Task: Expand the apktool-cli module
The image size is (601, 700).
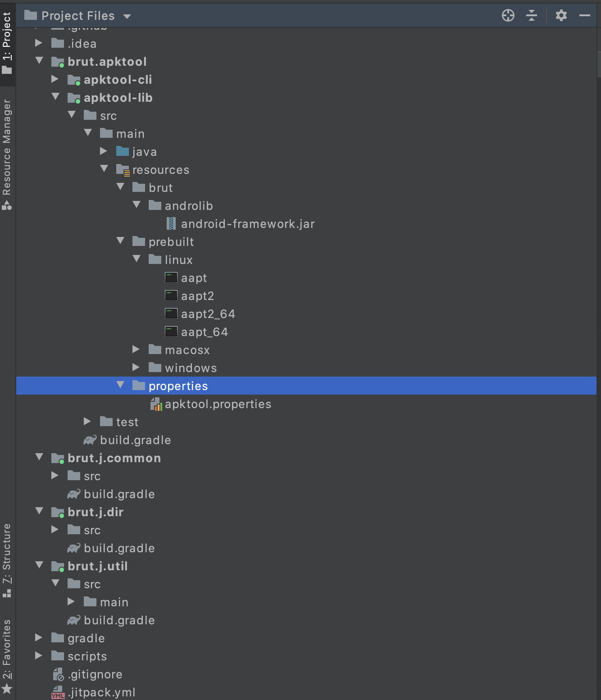Action: coord(55,79)
